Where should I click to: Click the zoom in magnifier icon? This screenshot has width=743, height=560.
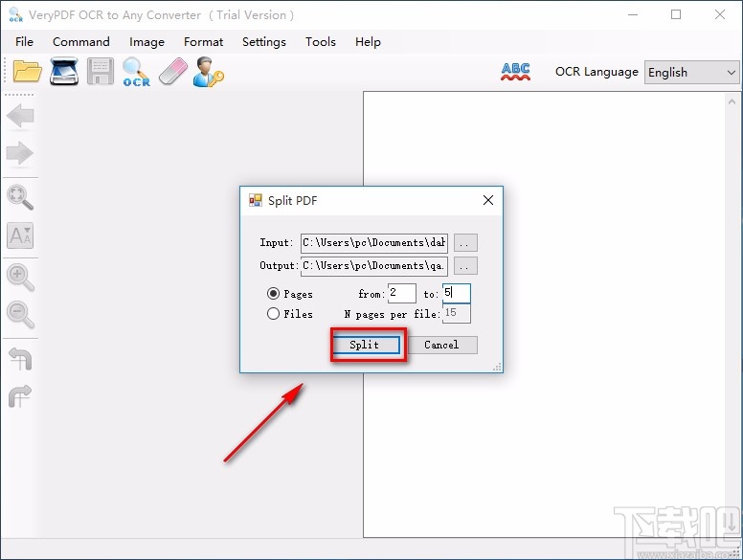pyautogui.click(x=20, y=278)
